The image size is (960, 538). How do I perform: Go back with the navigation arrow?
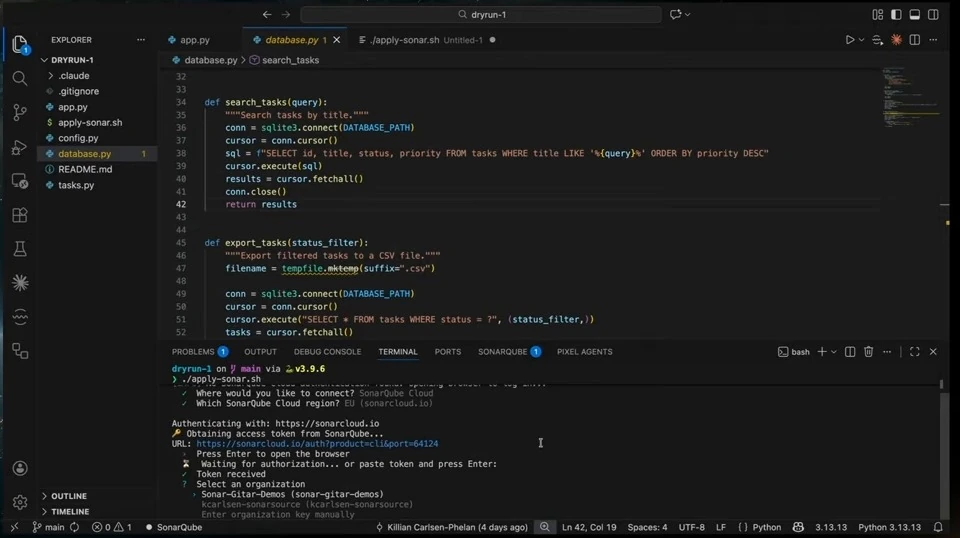267,14
